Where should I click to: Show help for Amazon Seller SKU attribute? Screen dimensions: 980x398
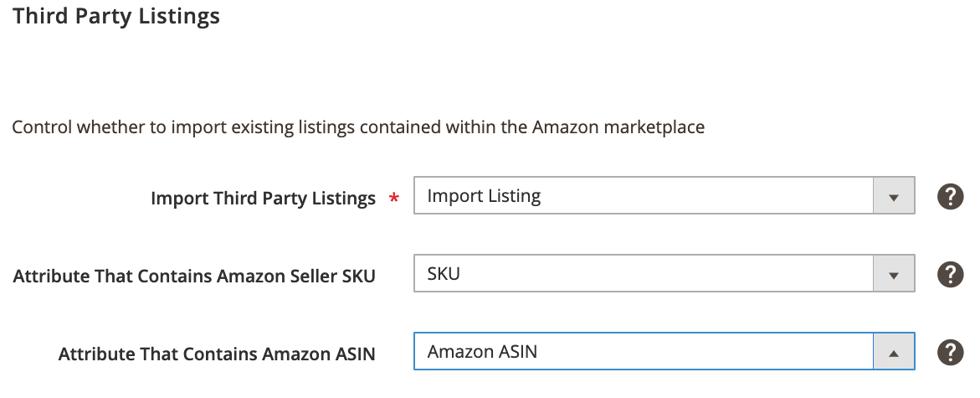point(950,274)
